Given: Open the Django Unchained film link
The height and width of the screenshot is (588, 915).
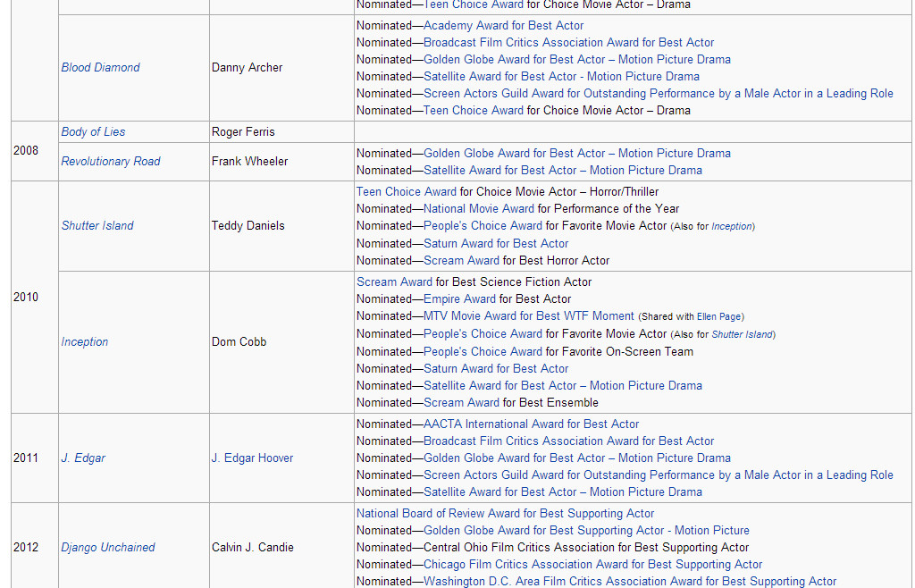Looking at the screenshot, I should pos(108,548).
